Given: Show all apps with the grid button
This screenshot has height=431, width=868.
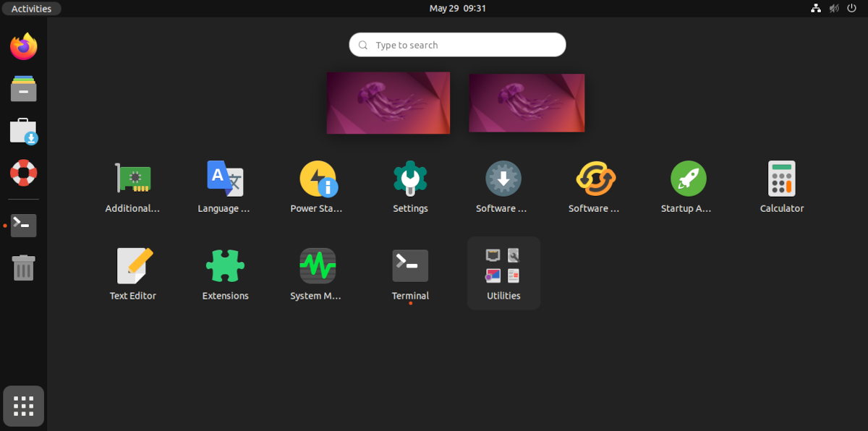Looking at the screenshot, I should coord(23,406).
